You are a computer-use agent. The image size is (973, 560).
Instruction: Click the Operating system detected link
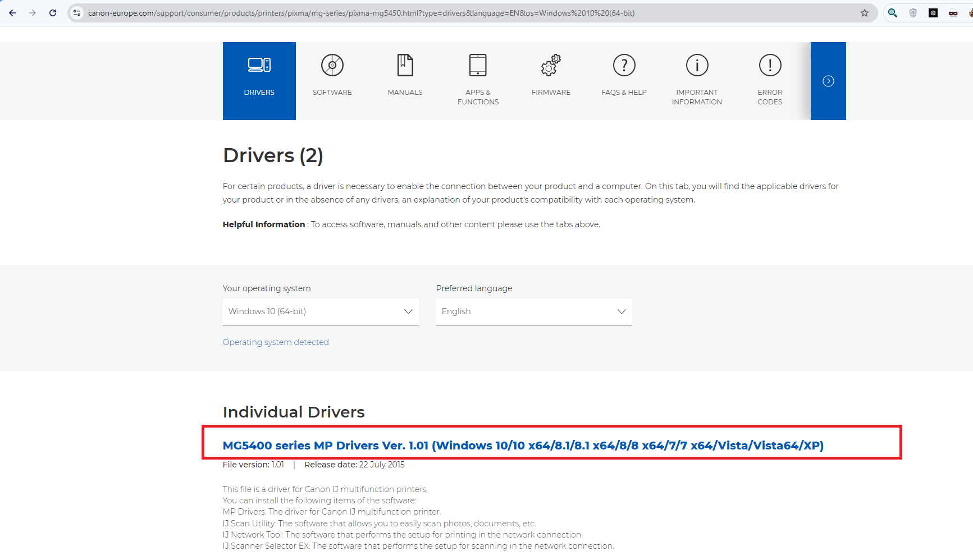click(276, 342)
